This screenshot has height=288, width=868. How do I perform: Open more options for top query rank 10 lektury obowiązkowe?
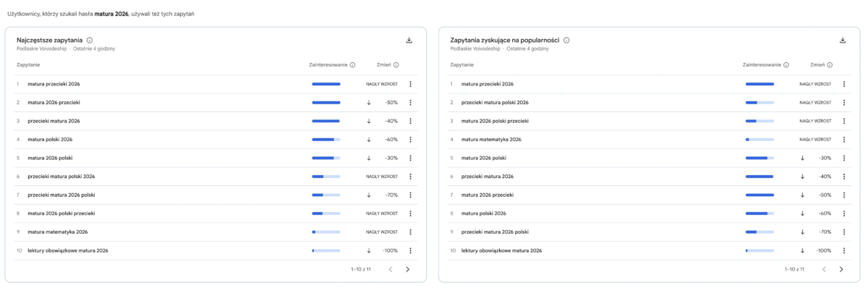(x=410, y=250)
